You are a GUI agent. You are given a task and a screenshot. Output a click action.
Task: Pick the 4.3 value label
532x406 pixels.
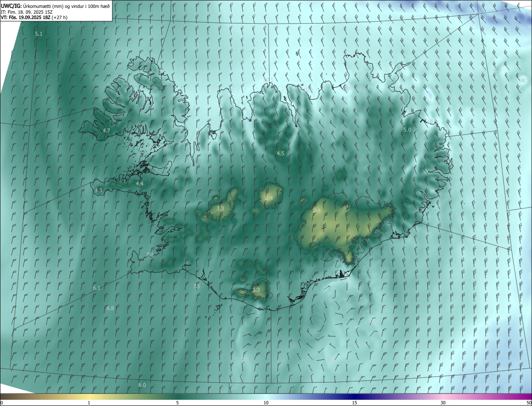[99, 190]
